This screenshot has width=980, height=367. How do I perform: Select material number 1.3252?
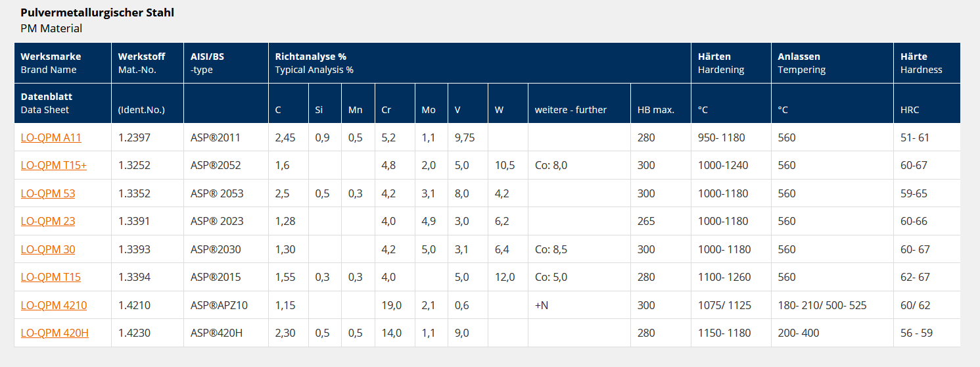(x=134, y=165)
